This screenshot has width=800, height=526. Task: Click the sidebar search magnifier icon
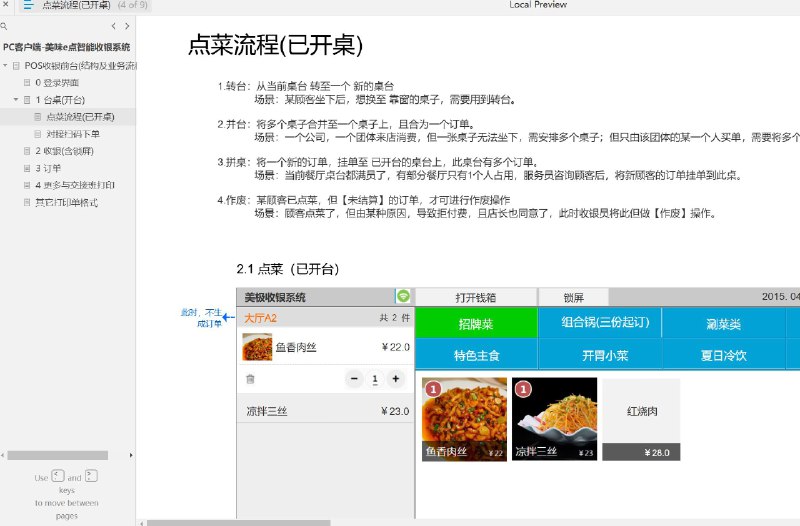click(4, 26)
